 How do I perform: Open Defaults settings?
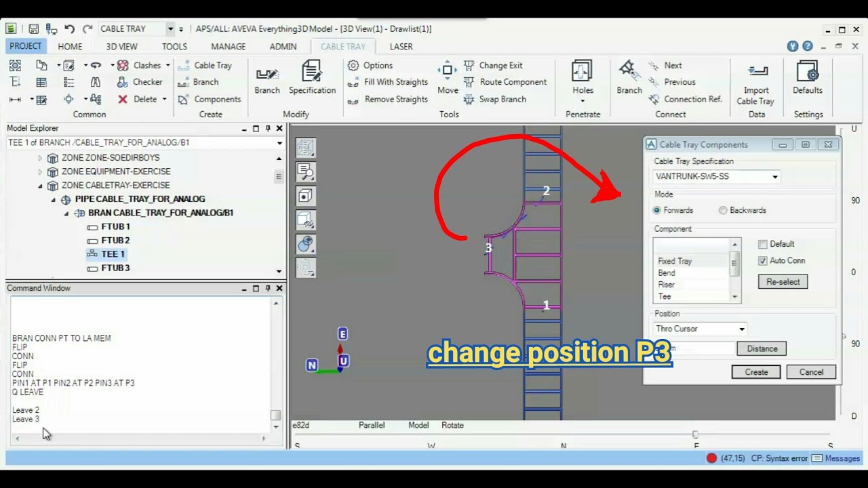pyautogui.click(x=808, y=78)
